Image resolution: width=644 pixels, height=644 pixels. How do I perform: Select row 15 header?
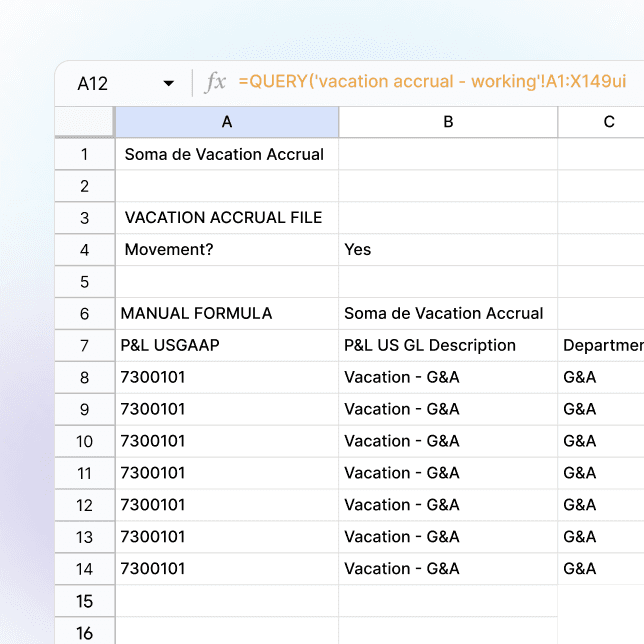click(x=84, y=601)
